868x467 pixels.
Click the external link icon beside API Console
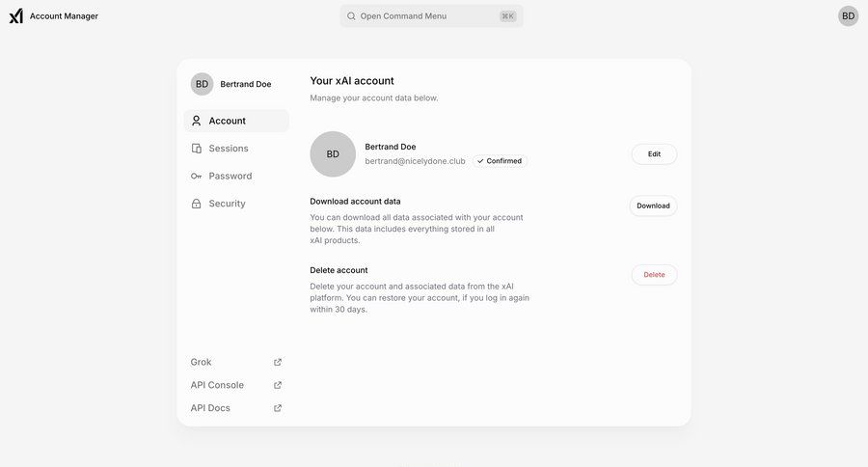(x=278, y=385)
